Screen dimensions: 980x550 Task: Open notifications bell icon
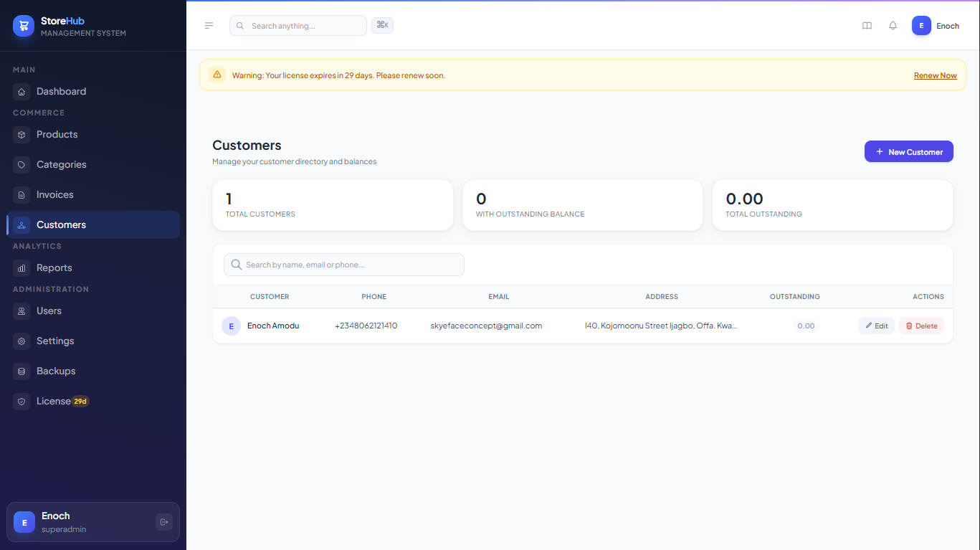coord(893,26)
